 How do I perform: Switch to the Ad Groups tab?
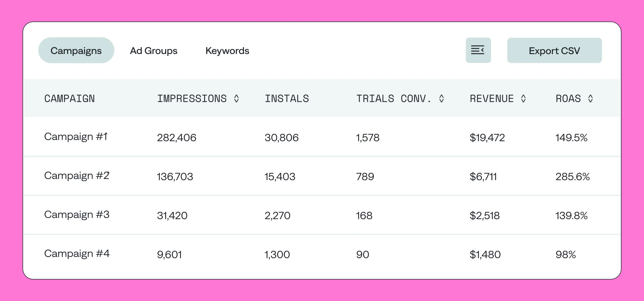click(153, 51)
